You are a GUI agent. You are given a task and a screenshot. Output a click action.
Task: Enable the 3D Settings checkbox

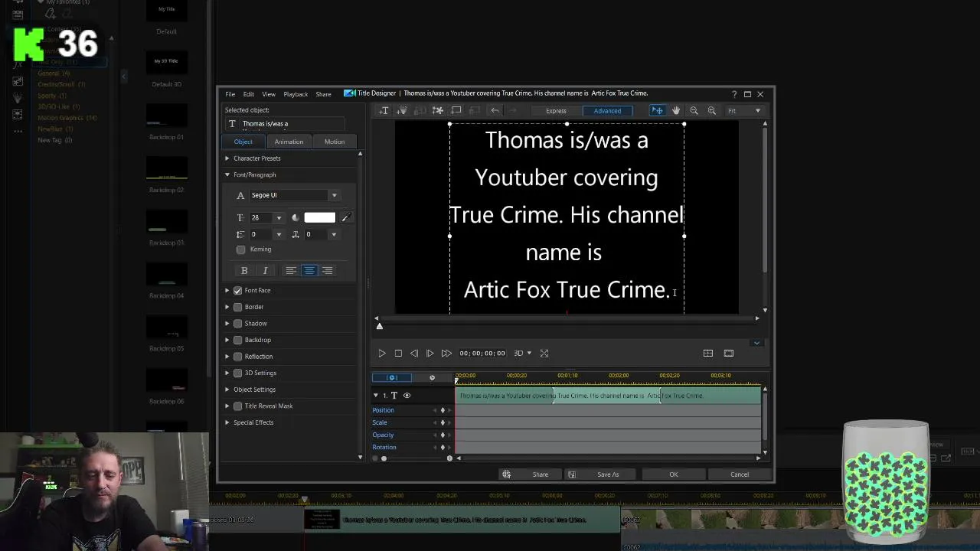click(238, 373)
